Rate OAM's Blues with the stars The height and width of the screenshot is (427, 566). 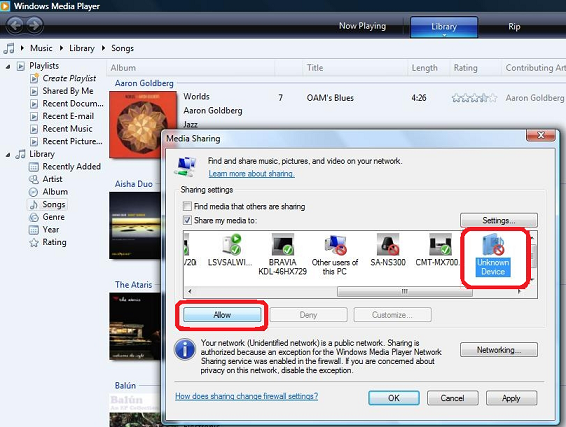pyautogui.click(x=474, y=98)
